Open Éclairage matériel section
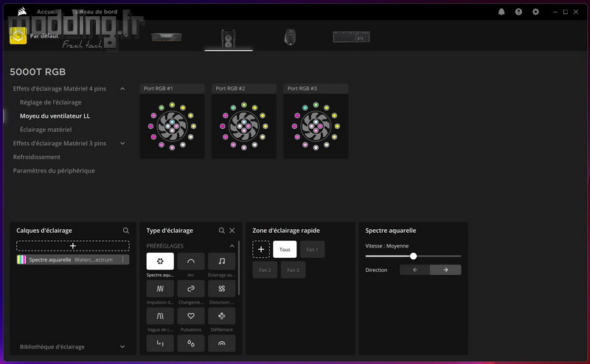The image size is (590, 364). tap(46, 130)
